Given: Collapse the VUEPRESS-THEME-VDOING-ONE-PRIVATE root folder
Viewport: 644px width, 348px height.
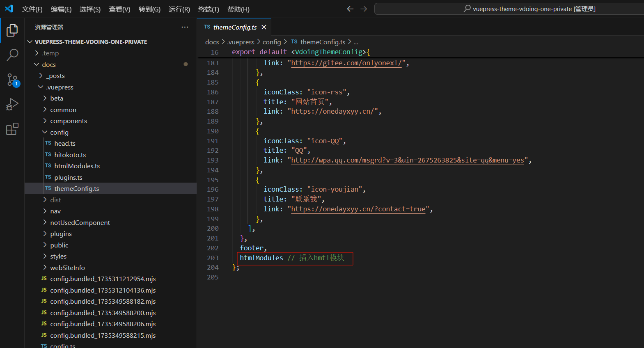Looking at the screenshot, I should [30, 42].
